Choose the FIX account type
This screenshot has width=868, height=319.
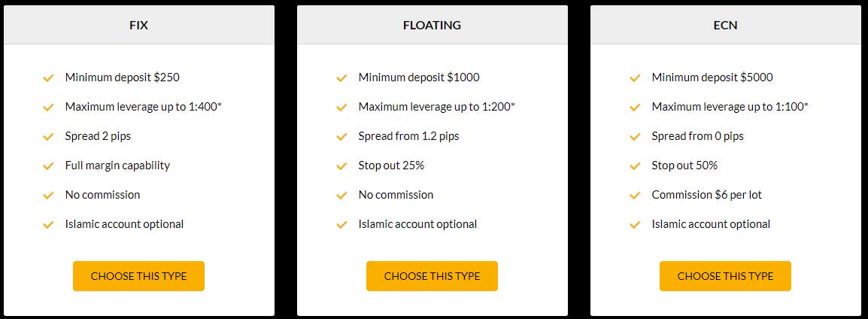(138, 276)
